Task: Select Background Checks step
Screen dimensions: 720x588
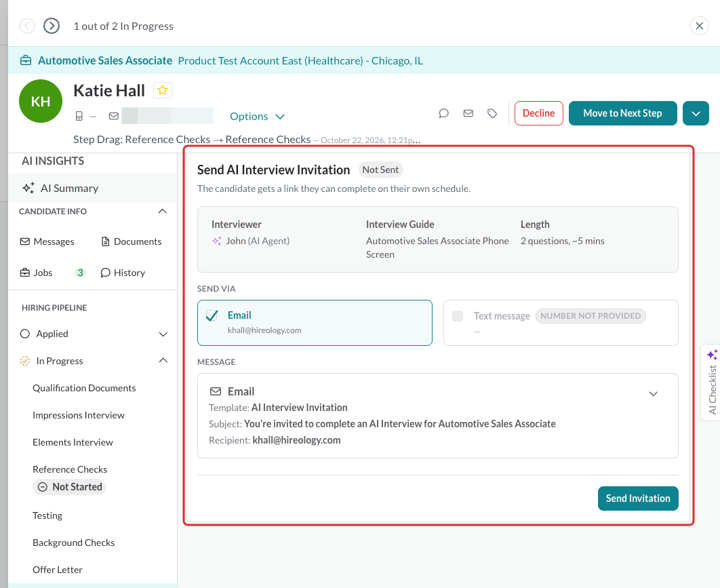Action: [x=73, y=543]
